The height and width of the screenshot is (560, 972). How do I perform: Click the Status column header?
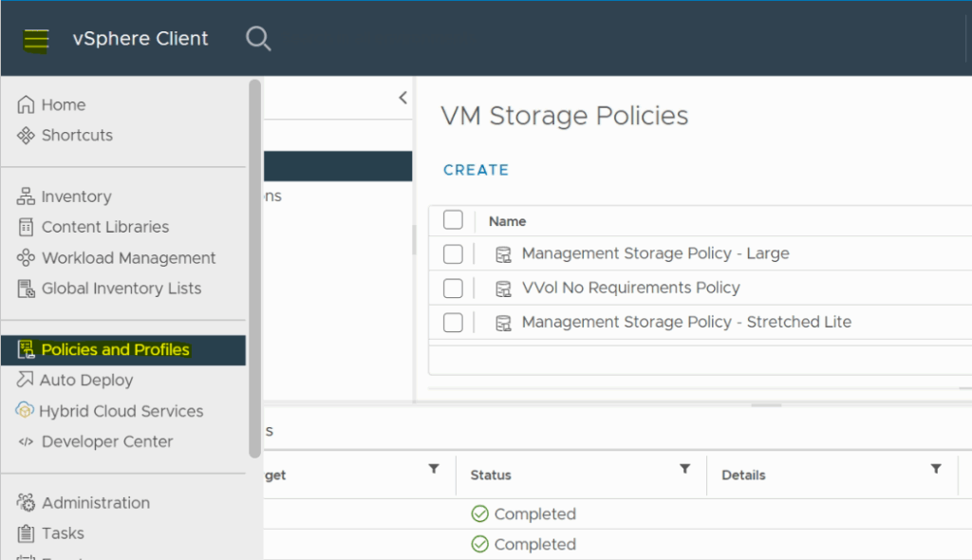pos(491,475)
